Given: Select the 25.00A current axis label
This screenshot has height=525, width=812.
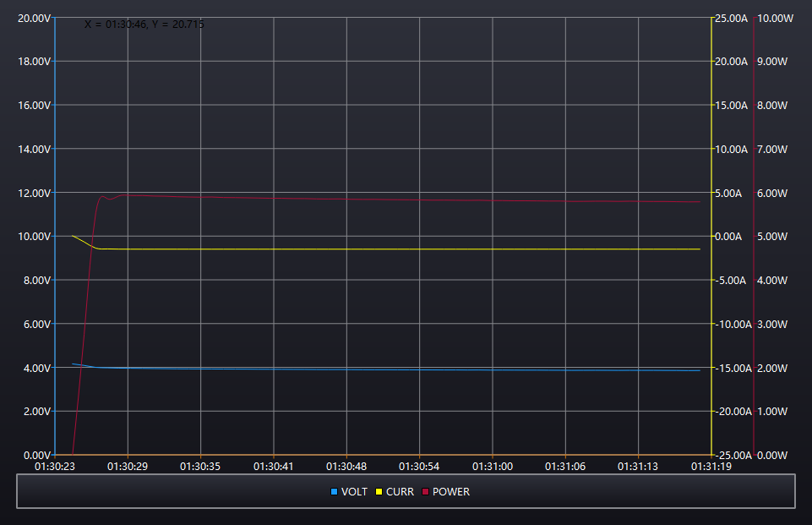Looking at the screenshot, I should pyautogui.click(x=731, y=18).
